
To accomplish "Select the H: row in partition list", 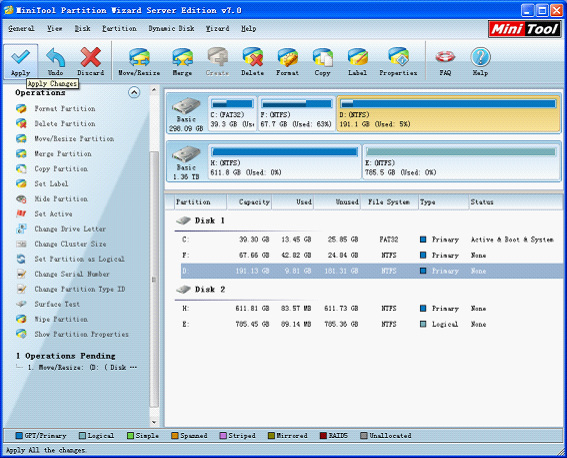I will point(372,308).
